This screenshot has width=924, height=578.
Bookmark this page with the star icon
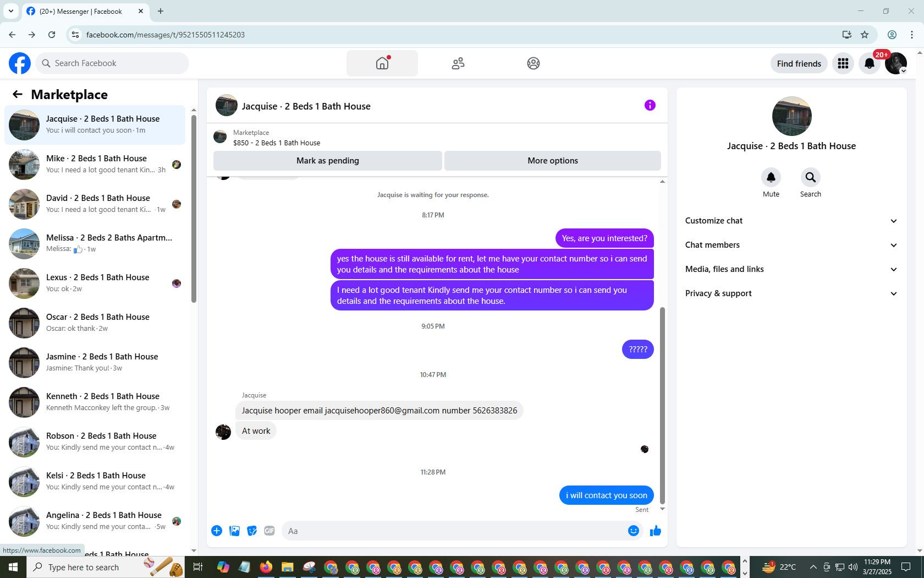pyautogui.click(x=865, y=35)
